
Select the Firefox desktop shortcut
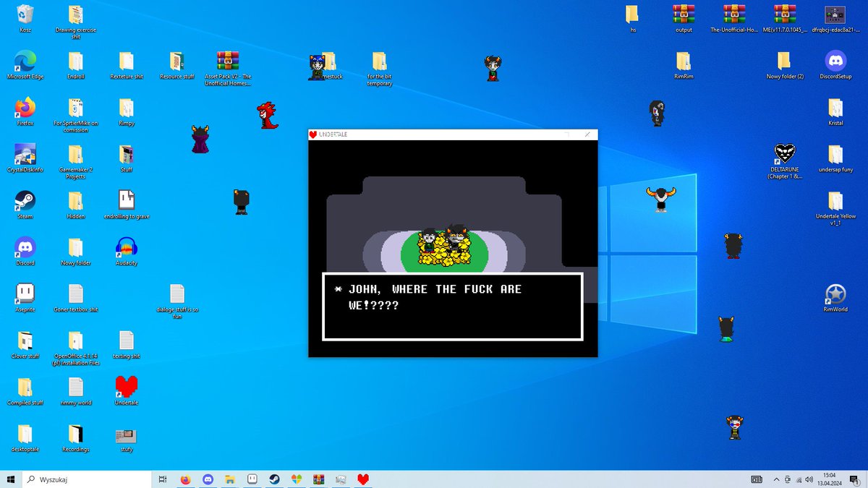pyautogui.click(x=25, y=112)
